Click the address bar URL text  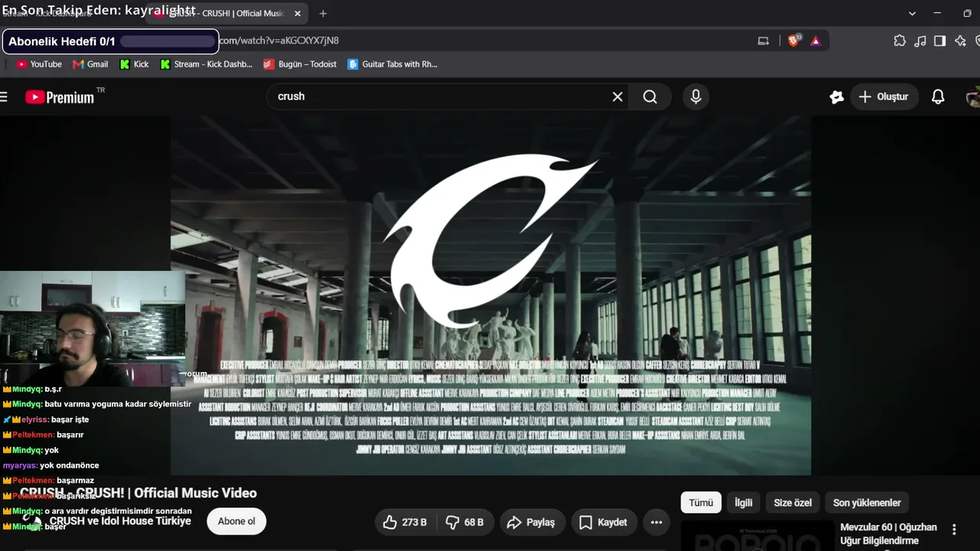coord(279,41)
